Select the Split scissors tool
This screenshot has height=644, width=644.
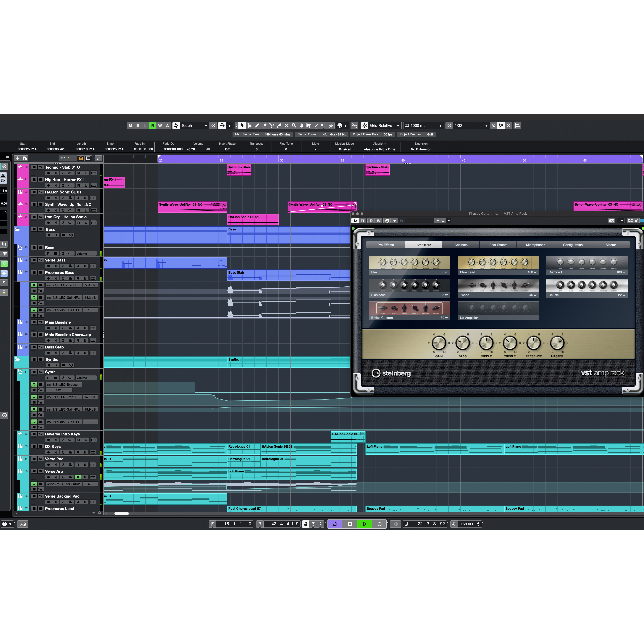click(272, 126)
